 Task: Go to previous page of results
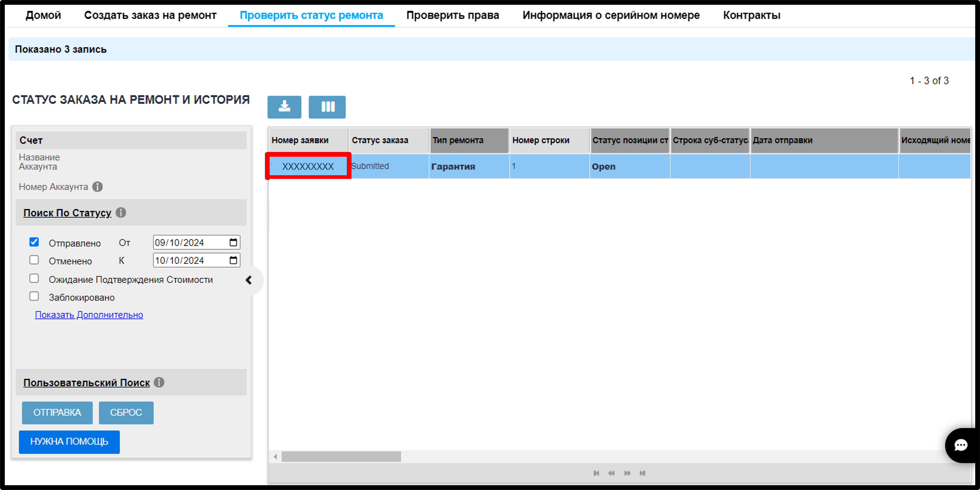pyautogui.click(x=611, y=473)
